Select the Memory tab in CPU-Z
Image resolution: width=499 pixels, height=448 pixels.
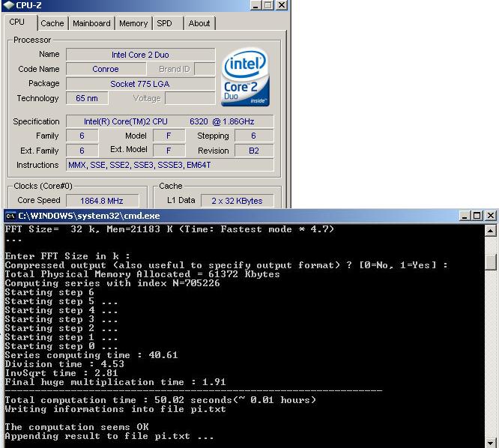[133, 23]
